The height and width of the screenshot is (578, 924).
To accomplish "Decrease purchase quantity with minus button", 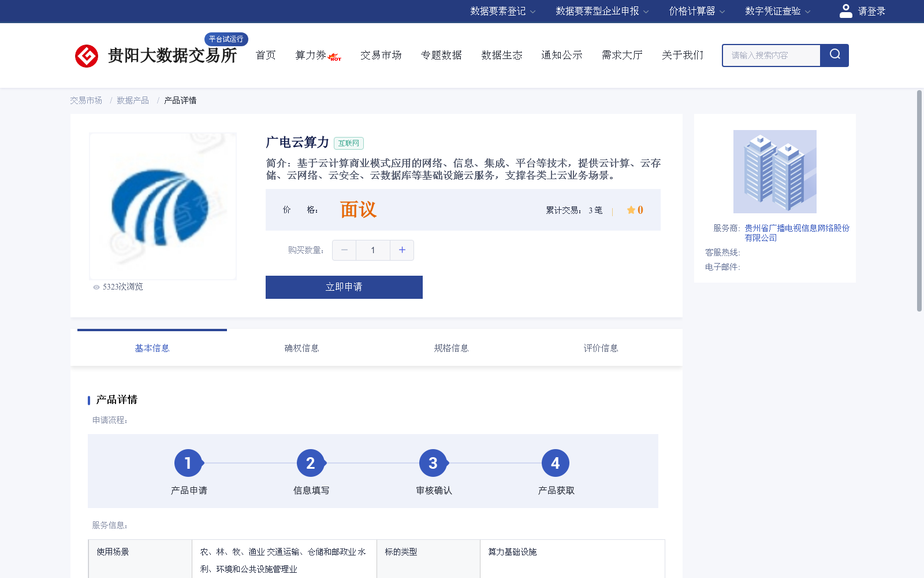I will tap(344, 250).
